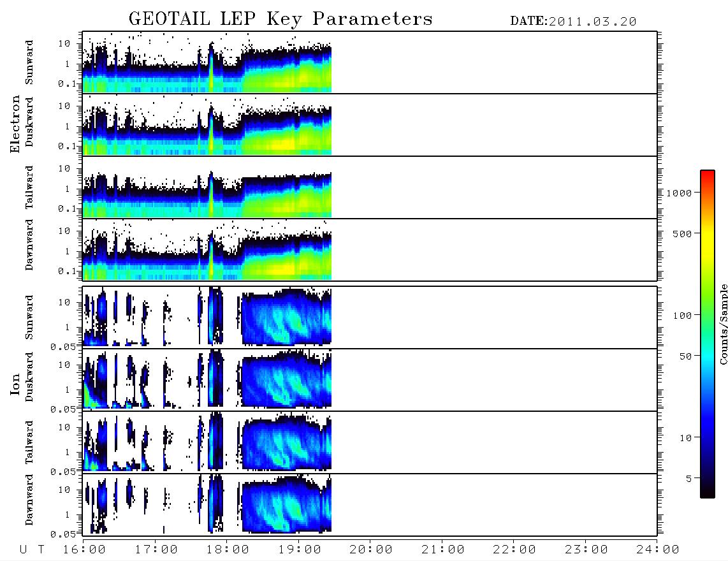Click the Ion Dawnward spectrogram data
This screenshot has width=728, height=561.
(x=207, y=504)
